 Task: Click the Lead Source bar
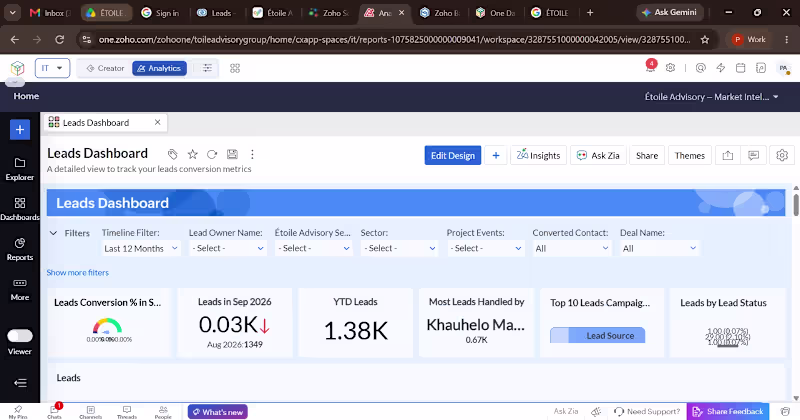pyautogui.click(x=597, y=335)
